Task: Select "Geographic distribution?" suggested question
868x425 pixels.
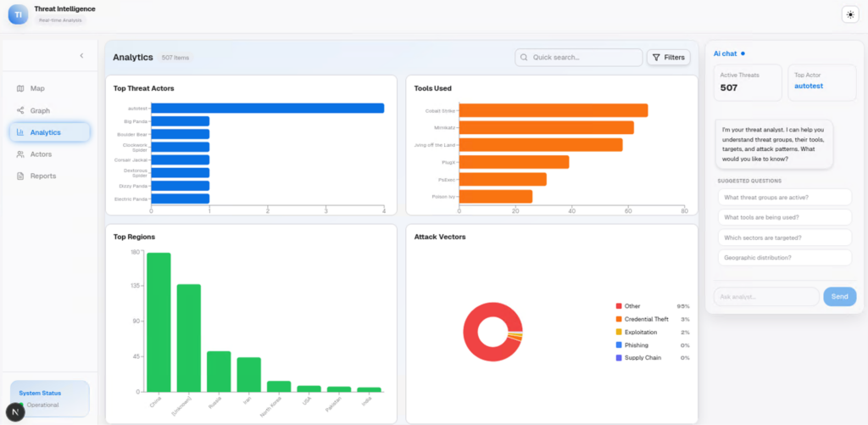Action: click(784, 258)
